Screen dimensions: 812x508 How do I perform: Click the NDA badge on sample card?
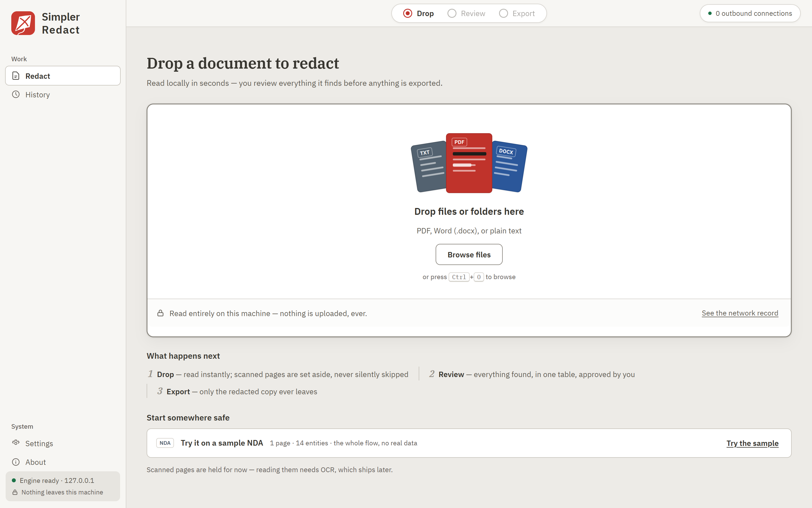[165, 443]
